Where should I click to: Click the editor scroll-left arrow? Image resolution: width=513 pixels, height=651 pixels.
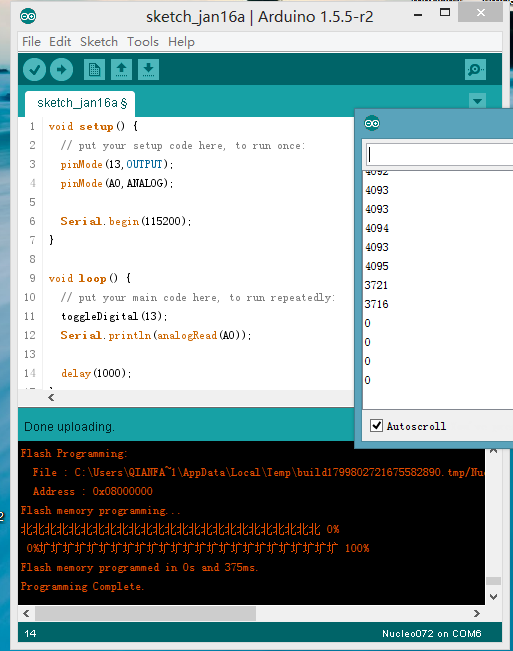pyautogui.click(x=51, y=398)
